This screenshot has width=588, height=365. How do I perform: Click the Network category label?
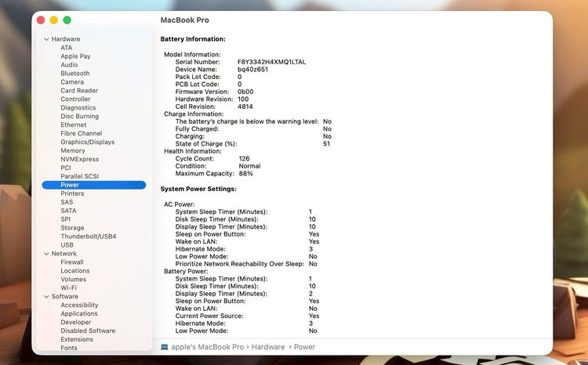64,254
